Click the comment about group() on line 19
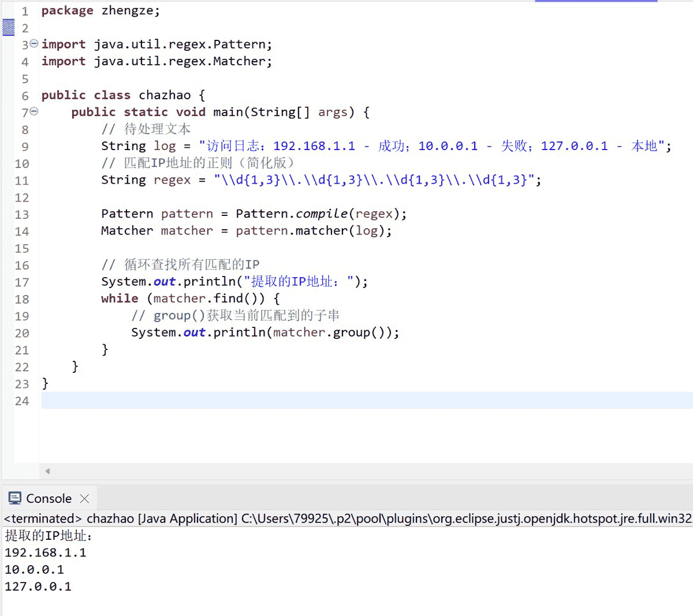This screenshot has width=693, height=616. [x=235, y=315]
